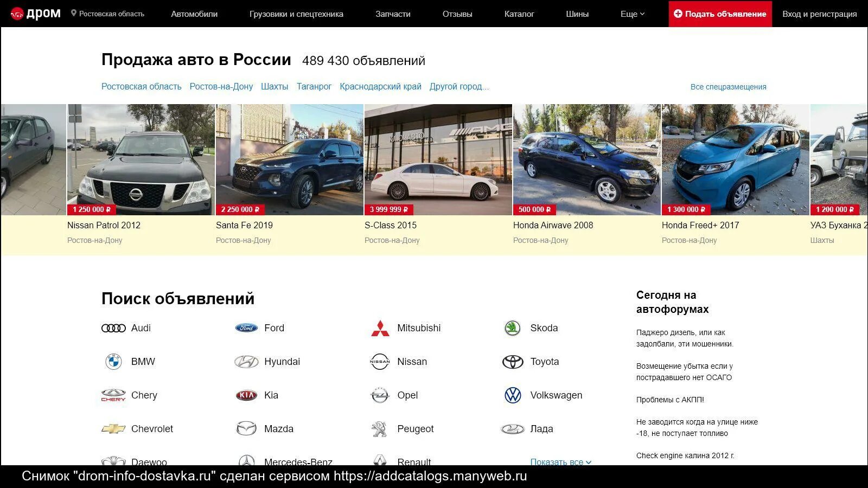
Task: Click the Chery brand logo
Action: click(x=113, y=395)
